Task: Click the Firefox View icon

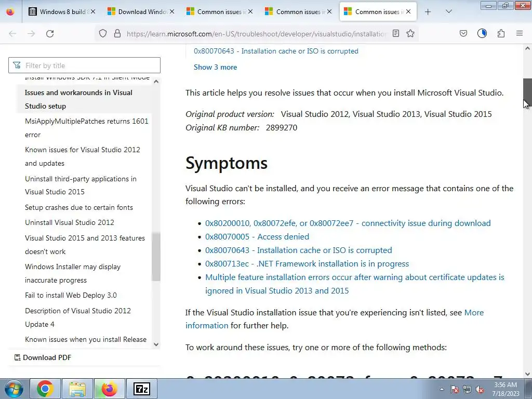Action: (10, 12)
